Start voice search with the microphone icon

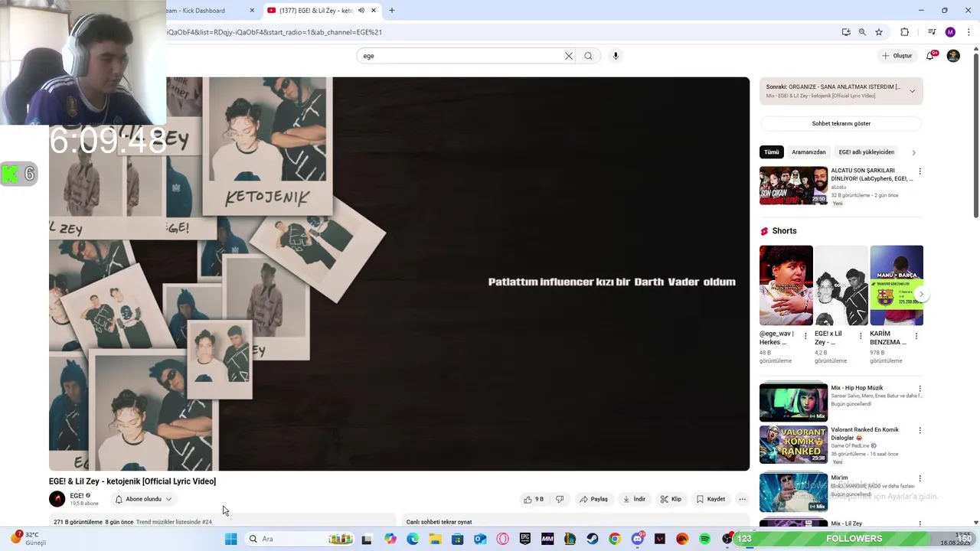point(615,56)
